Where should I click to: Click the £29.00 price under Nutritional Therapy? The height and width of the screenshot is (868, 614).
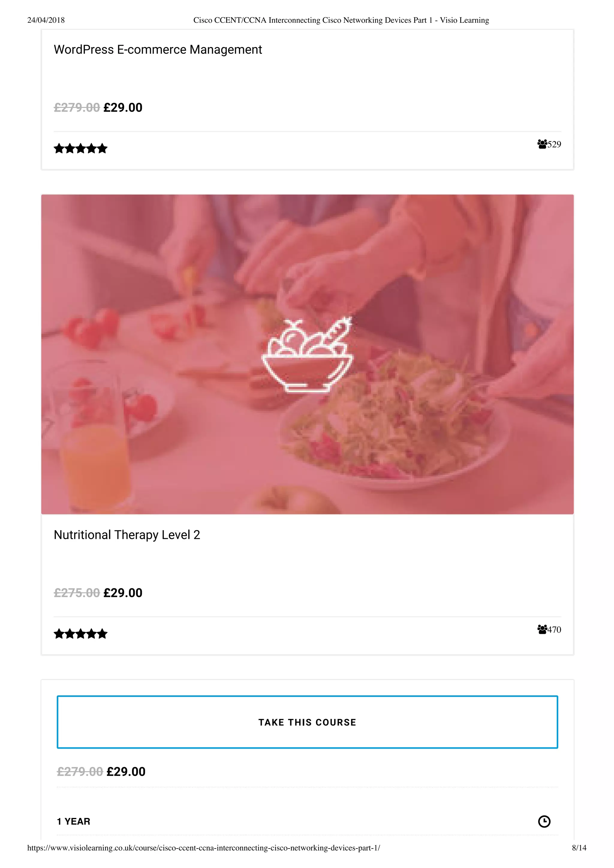123,593
